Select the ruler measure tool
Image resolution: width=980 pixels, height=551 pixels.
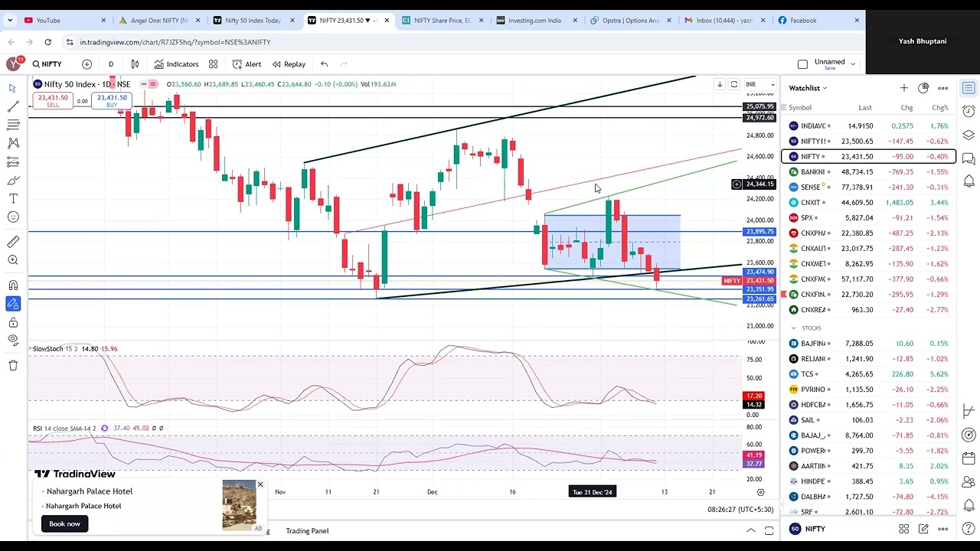point(13,242)
